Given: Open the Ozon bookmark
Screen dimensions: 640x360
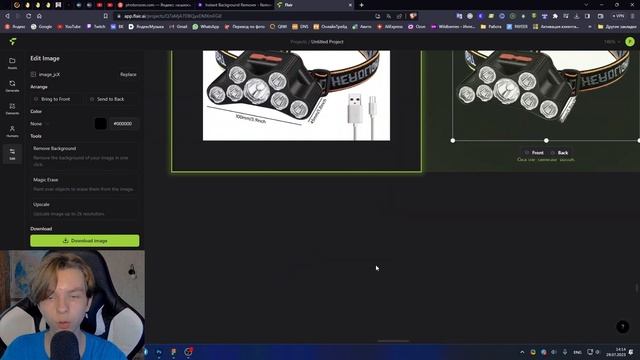Looking at the screenshot, I should click(x=417, y=27).
